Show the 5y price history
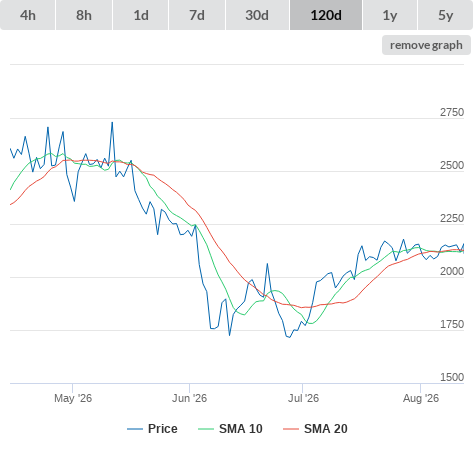 (x=446, y=15)
